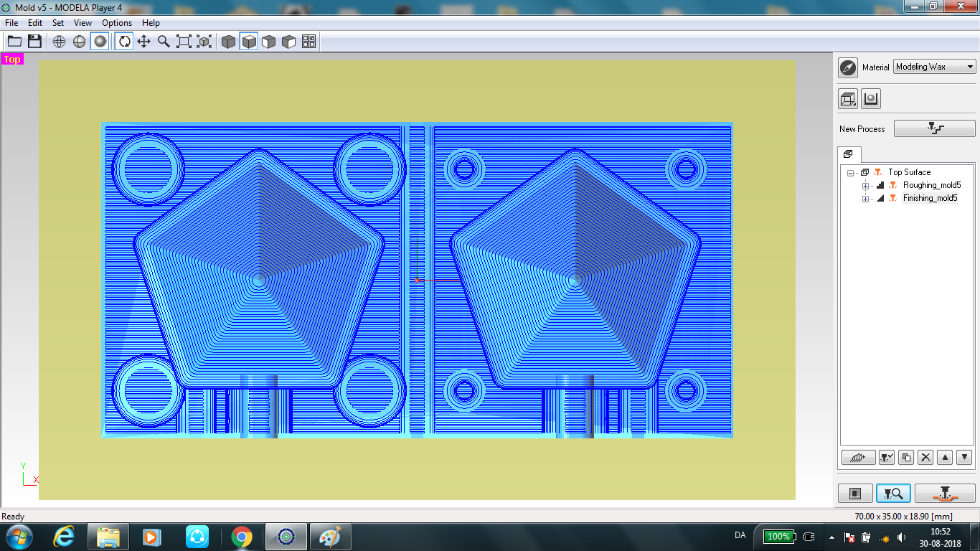Select Finishing_mold5 in the process tree
980x551 pixels.
coord(930,198)
